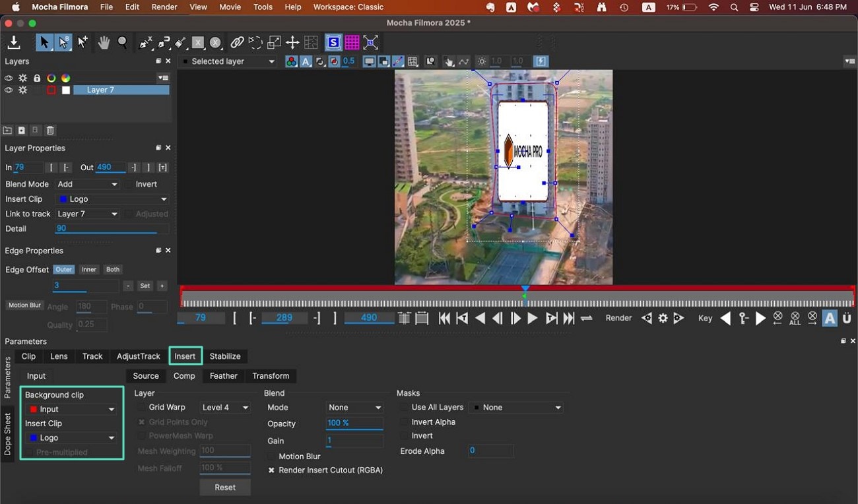Open the Movie menu

pos(230,7)
